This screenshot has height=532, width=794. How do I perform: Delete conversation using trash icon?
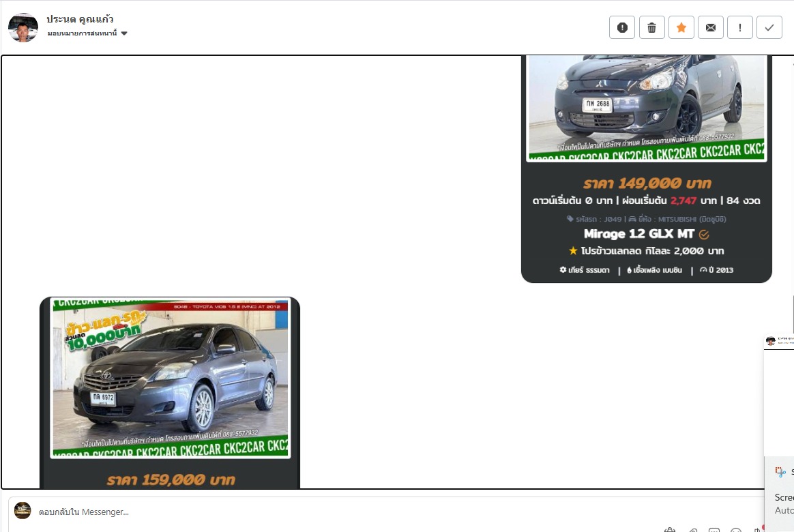[651, 27]
